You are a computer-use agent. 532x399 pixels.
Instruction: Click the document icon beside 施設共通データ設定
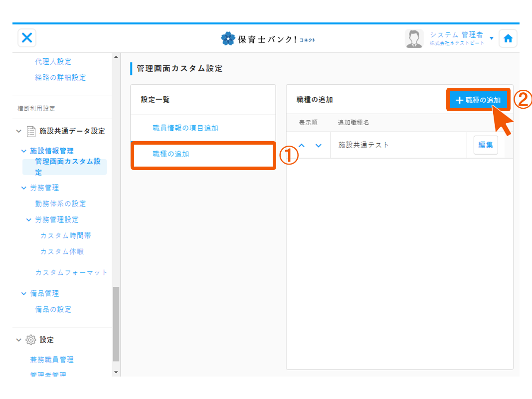31,131
